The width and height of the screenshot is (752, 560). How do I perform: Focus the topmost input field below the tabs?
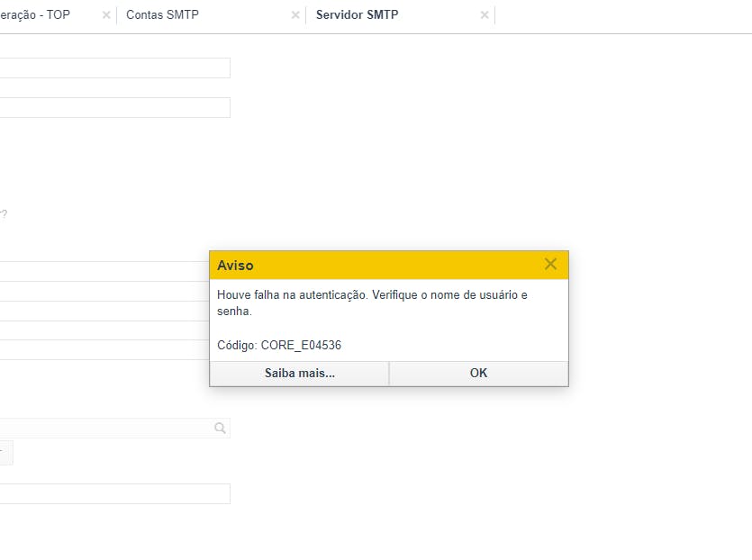pyautogui.click(x=108, y=68)
